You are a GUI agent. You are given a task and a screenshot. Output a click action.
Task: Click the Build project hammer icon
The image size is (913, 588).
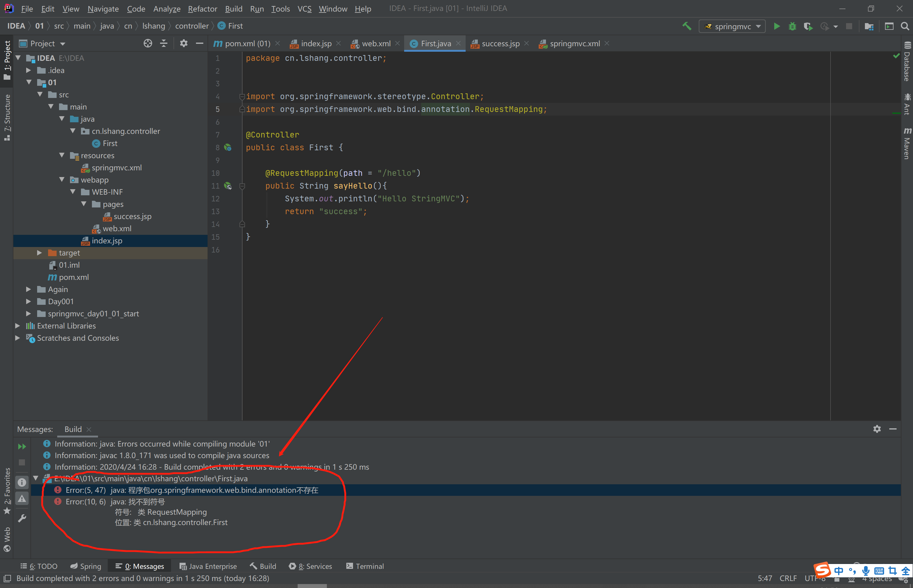[x=687, y=26]
